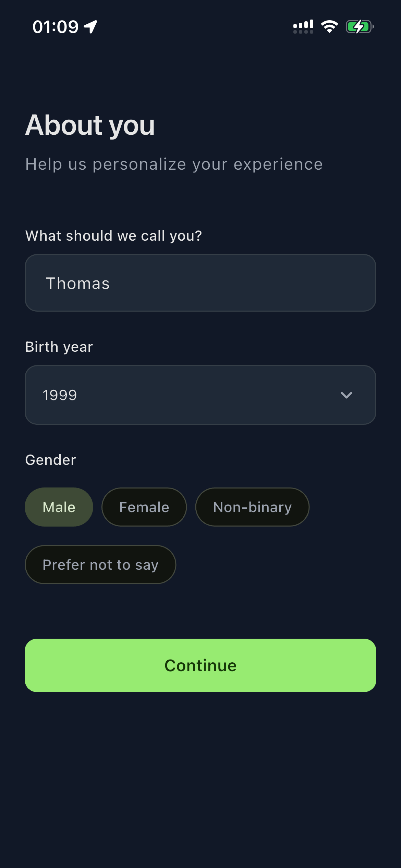Viewport: 401px width, 868px height.
Task: Click the Help us personalize subtitle text
Action: (174, 164)
